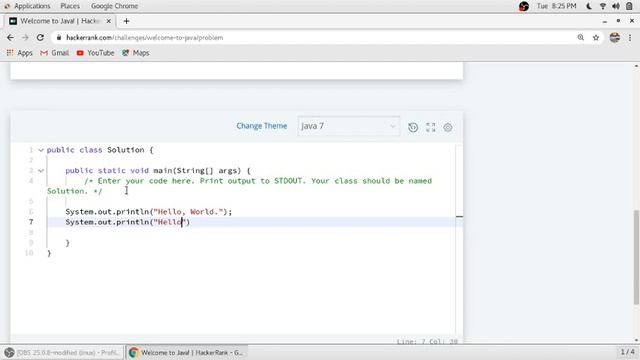The width and height of the screenshot is (640, 360).
Task: Click the browser back arrow
Action: pos(10,38)
